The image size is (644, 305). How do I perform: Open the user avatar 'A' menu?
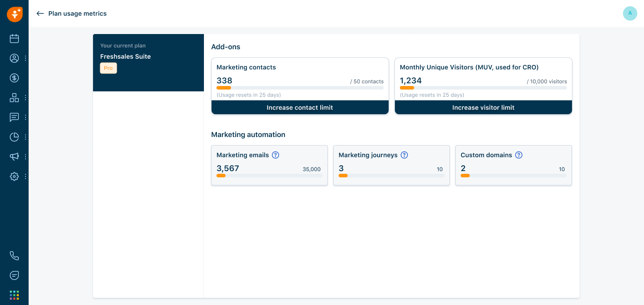coord(630,13)
